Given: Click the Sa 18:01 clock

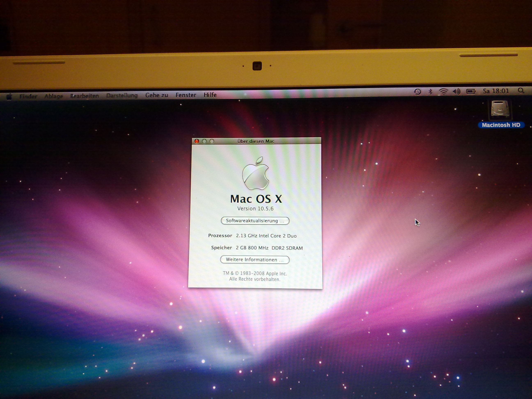Looking at the screenshot, I should [496, 91].
